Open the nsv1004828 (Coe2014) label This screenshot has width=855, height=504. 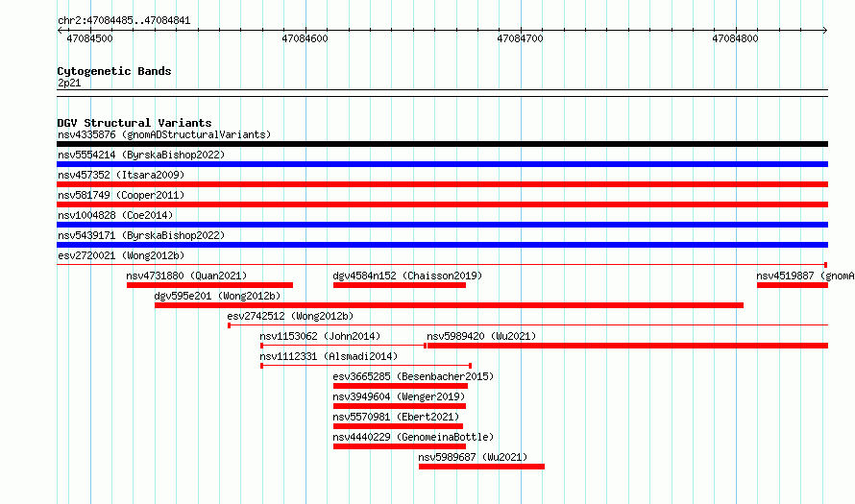coord(115,215)
